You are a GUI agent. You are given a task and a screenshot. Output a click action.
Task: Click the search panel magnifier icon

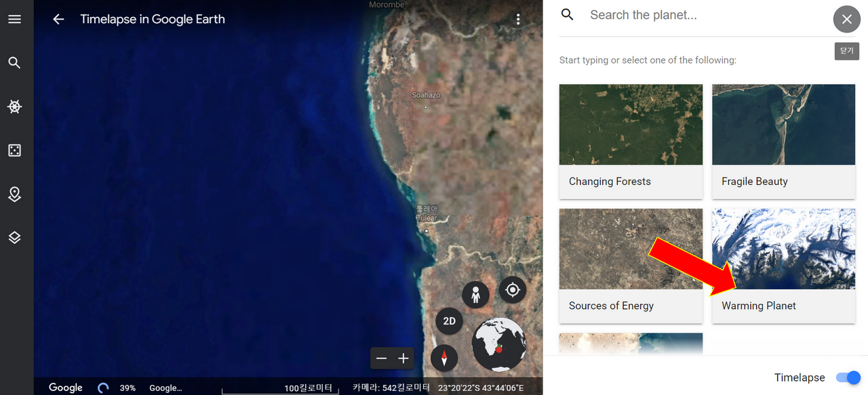[568, 15]
